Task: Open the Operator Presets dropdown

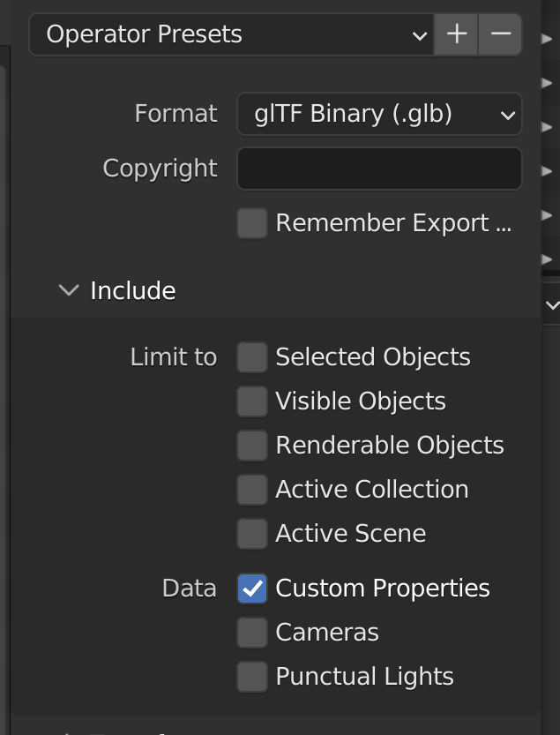Action: tap(232, 34)
